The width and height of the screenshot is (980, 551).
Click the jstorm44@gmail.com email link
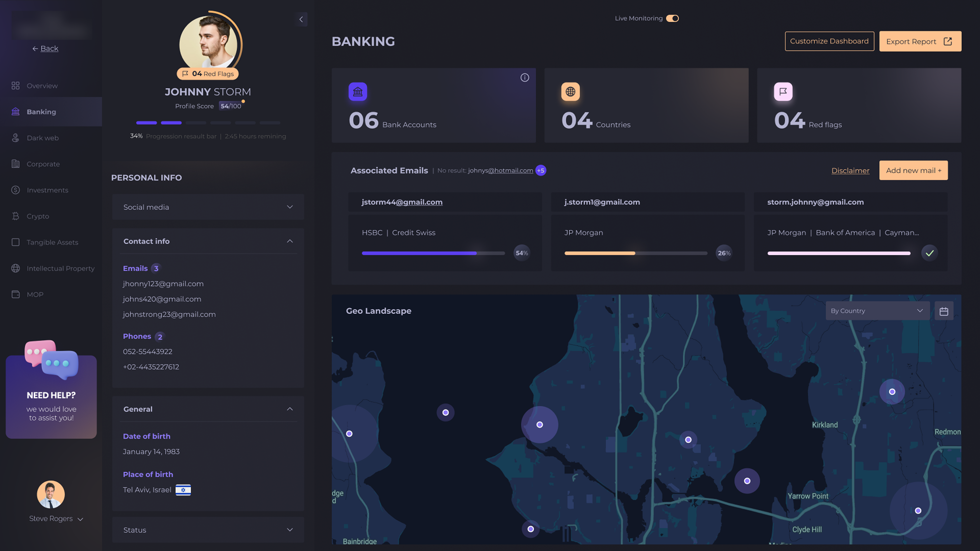click(x=402, y=202)
